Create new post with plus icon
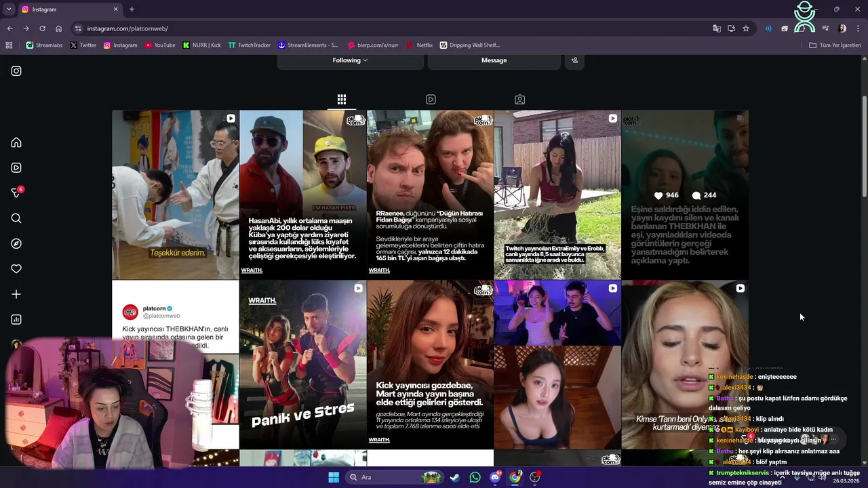The image size is (868, 488). [x=16, y=294]
